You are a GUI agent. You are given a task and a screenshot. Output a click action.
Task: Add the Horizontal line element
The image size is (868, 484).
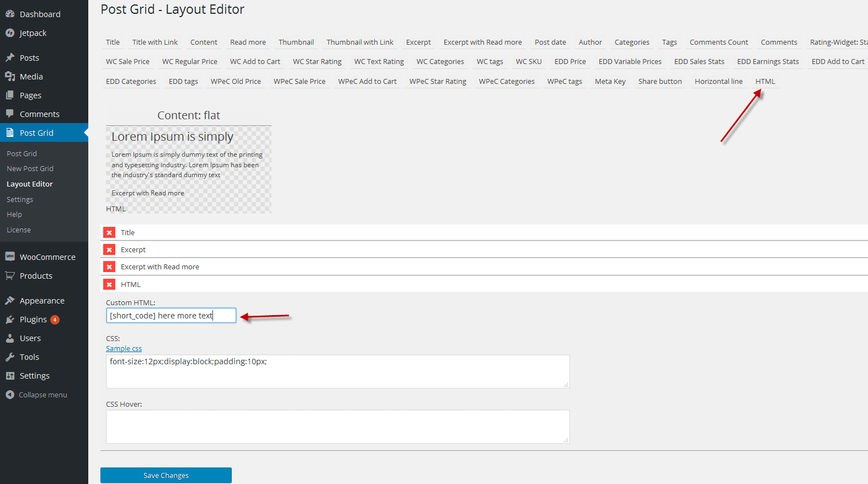point(718,82)
